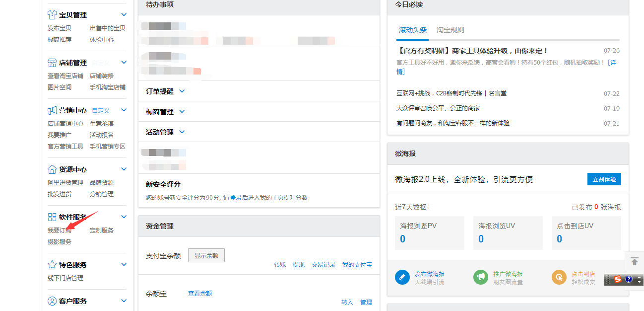Screen dimensions: 644x311
Task: Switch to the 滚动头条 tab
Action: click(x=413, y=30)
